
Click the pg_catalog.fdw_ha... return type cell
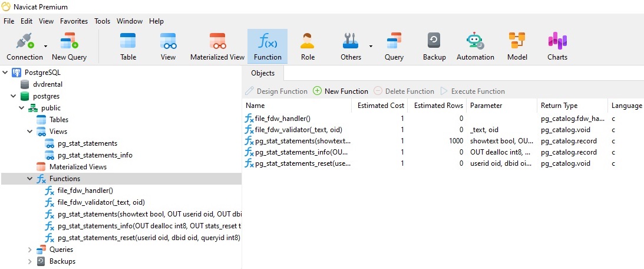[573, 119]
